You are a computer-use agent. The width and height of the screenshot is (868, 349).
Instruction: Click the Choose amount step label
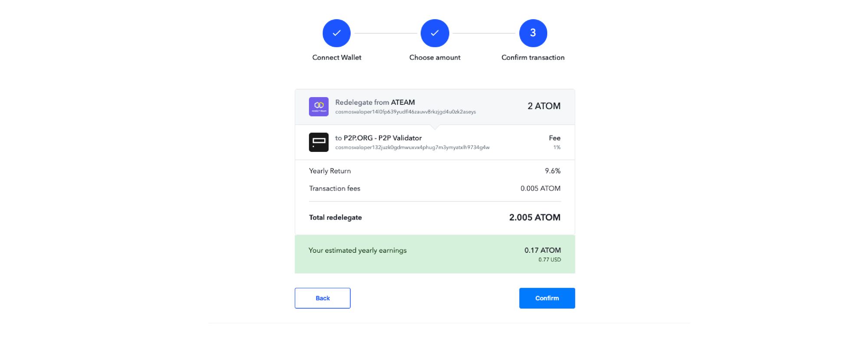[435, 57]
